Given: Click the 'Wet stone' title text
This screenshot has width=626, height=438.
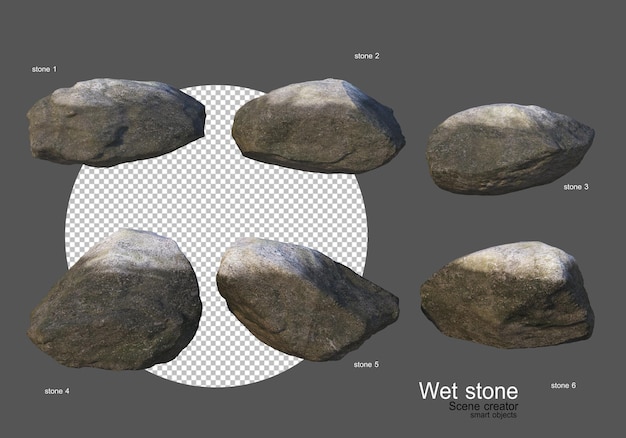Looking at the screenshot, I should click(468, 390).
